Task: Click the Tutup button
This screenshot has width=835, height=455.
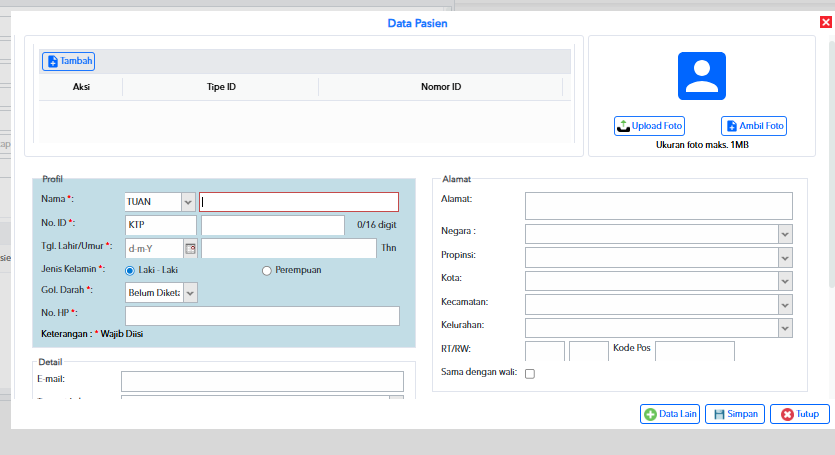Action: point(799,414)
